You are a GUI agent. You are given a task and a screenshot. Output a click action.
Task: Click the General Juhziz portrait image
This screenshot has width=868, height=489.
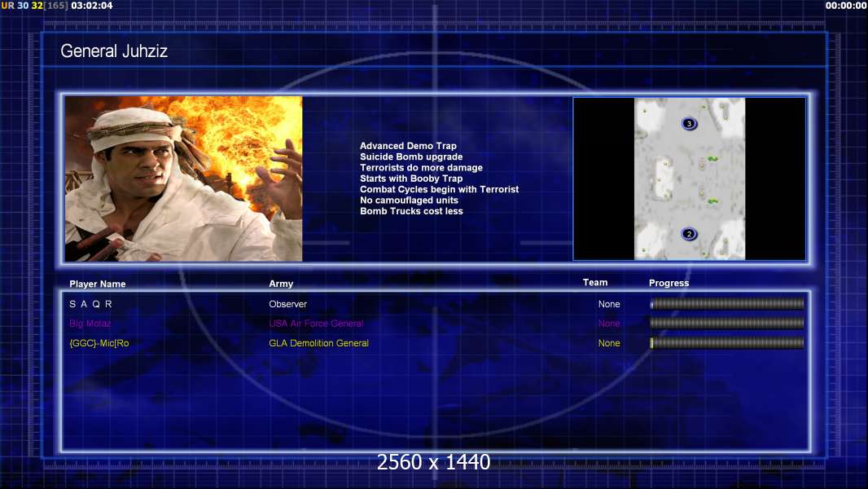183,178
